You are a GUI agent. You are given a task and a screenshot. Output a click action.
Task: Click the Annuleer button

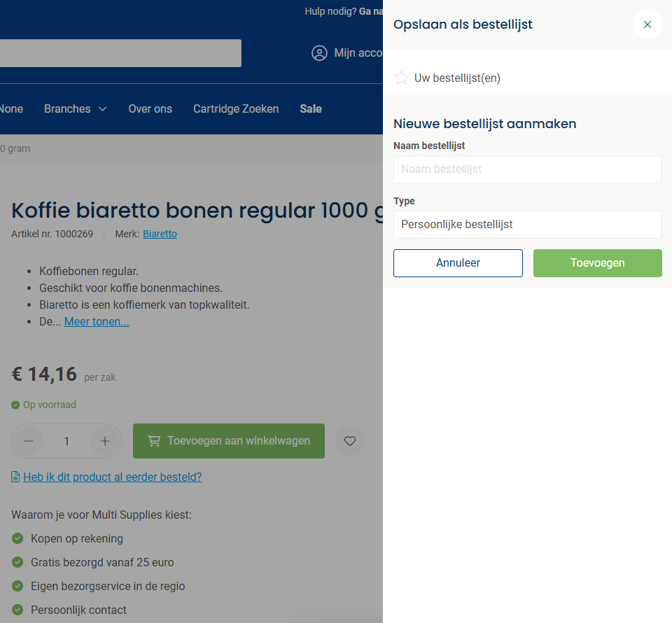click(x=458, y=263)
